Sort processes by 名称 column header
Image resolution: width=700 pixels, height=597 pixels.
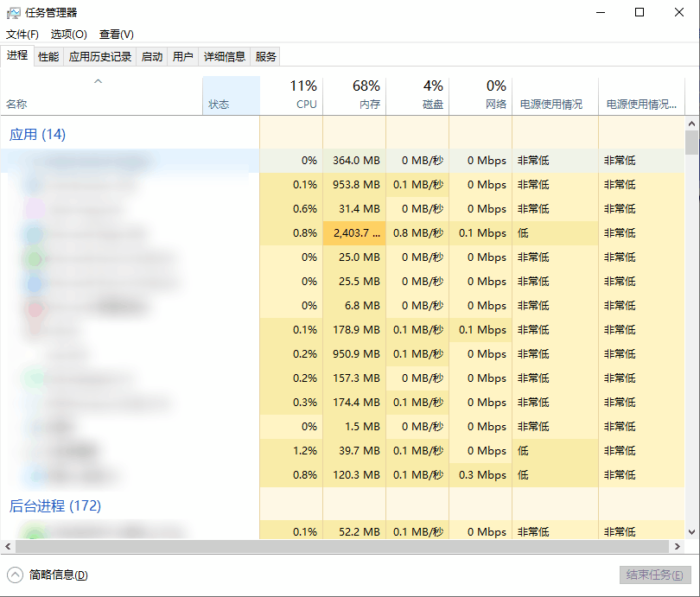(101, 96)
